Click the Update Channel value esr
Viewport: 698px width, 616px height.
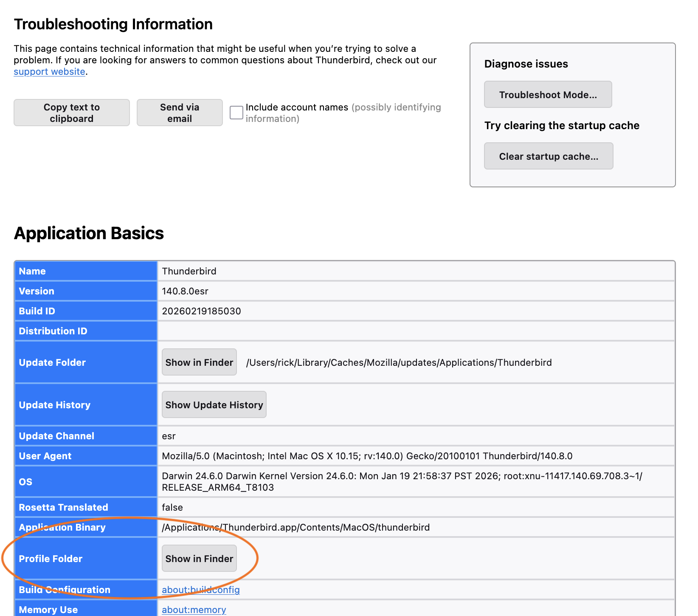click(x=169, y=436)
